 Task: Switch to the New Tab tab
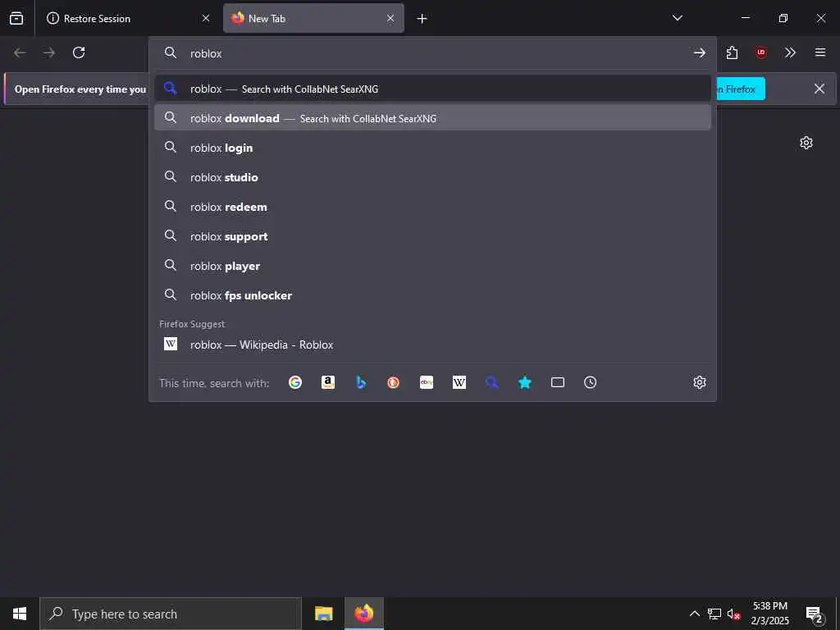click(x=313, y=19)
